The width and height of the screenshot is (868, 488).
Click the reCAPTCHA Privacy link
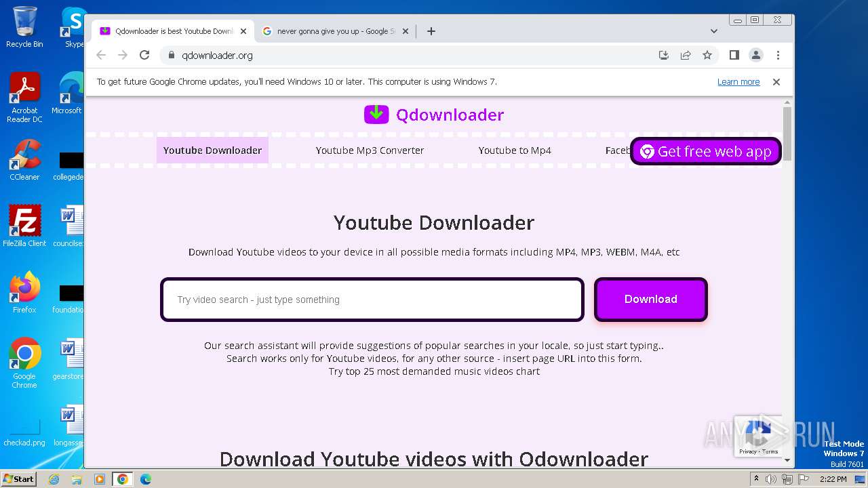click(747, 451)
